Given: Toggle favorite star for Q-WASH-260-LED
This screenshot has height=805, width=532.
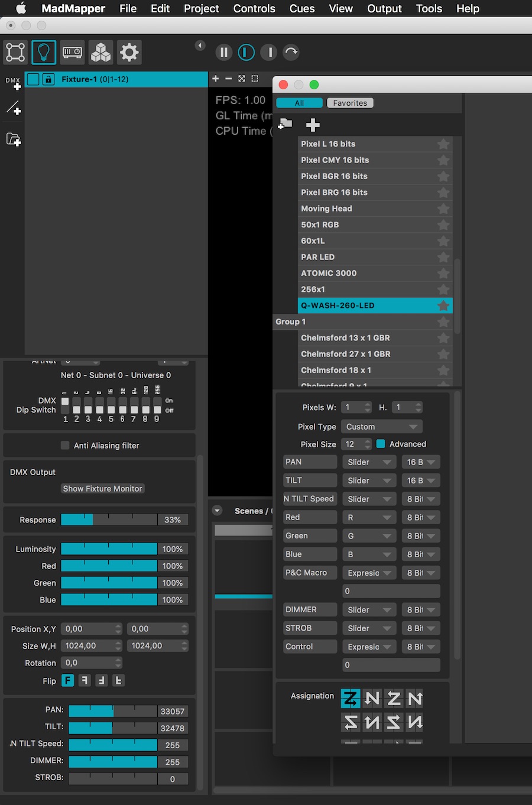Looking at the screenshot, I should (443, 306).
